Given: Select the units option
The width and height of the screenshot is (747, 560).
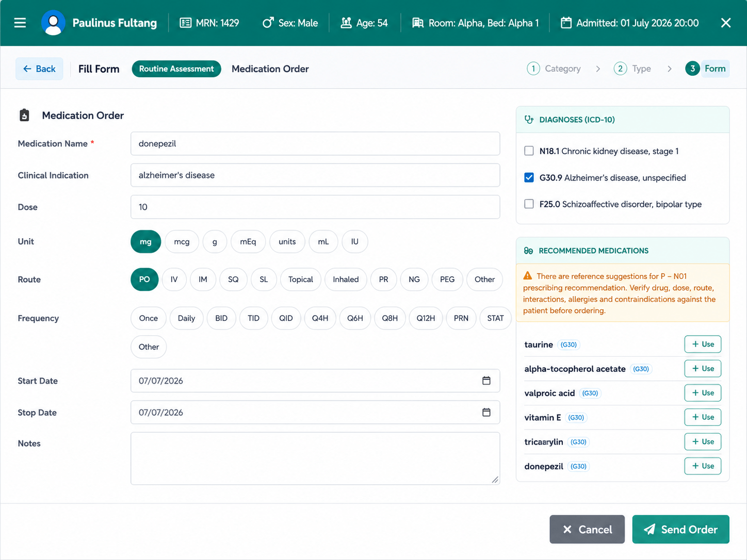Looking at the screenshot, I should coord(287,241).
